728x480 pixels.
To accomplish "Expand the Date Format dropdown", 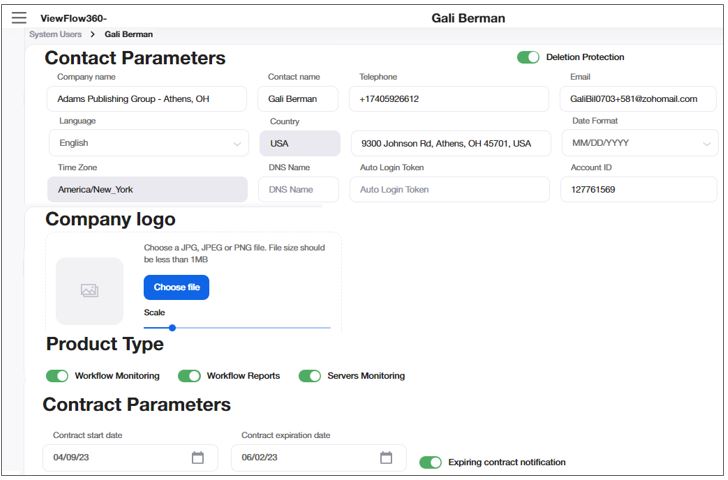I will (x=638, y=143).
